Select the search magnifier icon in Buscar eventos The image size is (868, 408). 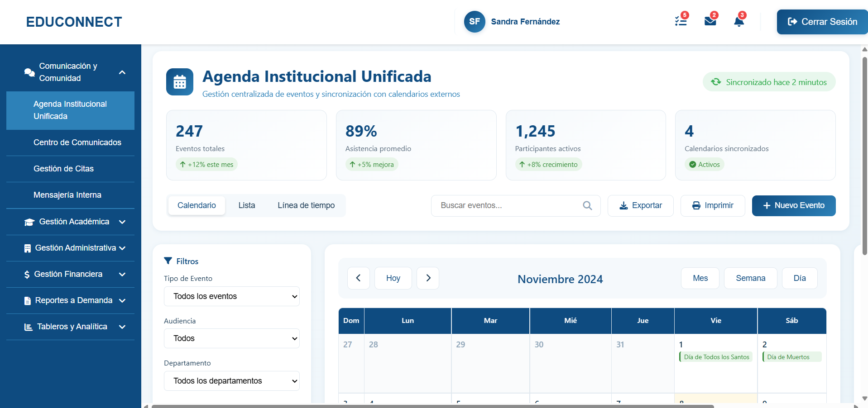coord(587,205)
